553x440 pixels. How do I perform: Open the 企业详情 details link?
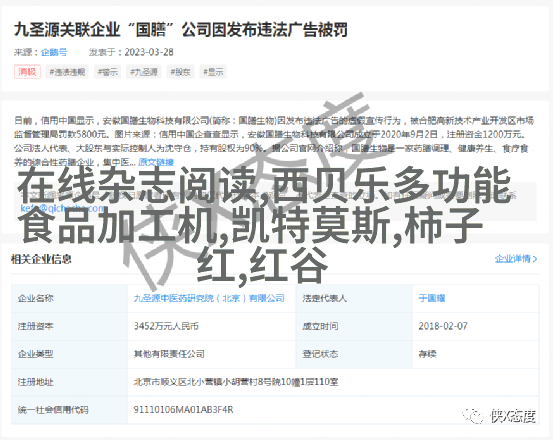point(516,259)
